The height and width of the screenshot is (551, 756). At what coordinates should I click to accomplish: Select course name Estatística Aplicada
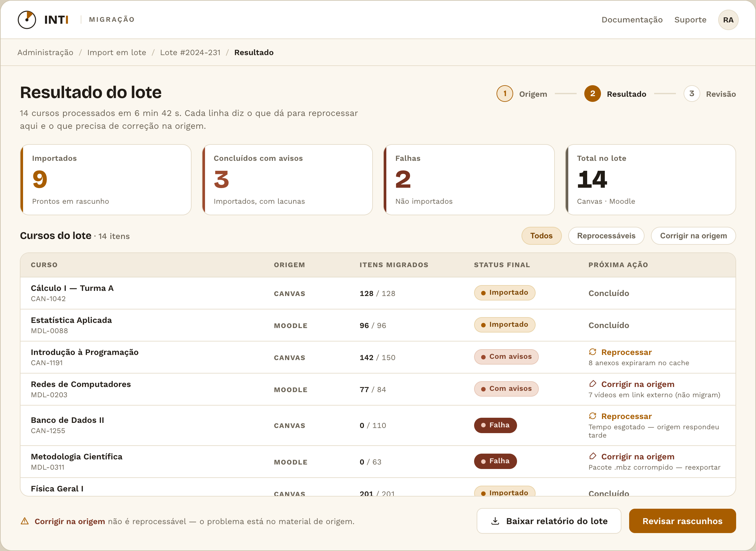[71, 320]
